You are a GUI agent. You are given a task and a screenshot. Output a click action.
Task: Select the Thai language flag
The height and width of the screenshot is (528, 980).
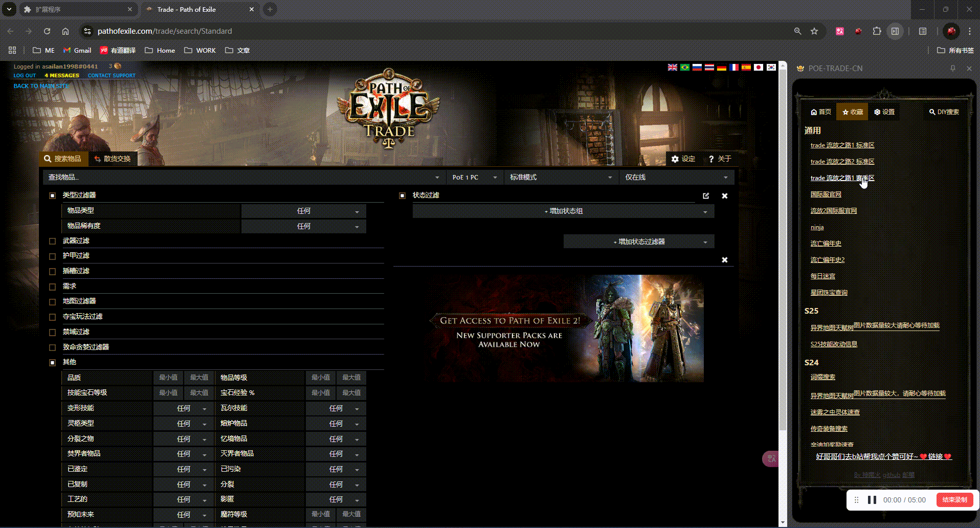coord(709,68)
